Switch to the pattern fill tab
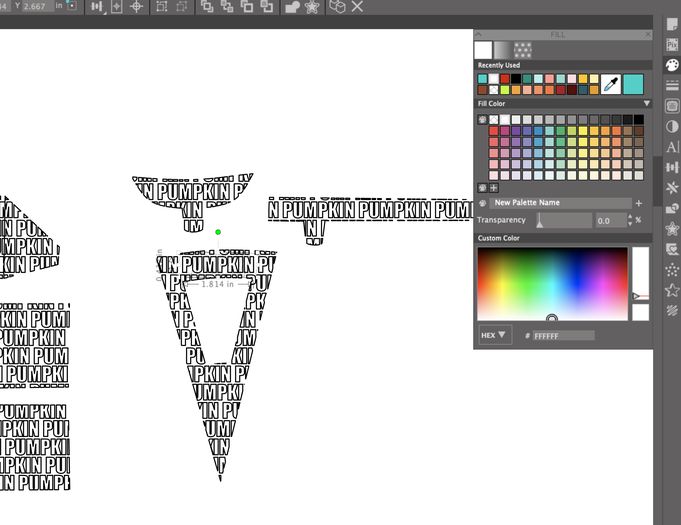681x525 pixels. pyautogui.click(x=521, y=49)
